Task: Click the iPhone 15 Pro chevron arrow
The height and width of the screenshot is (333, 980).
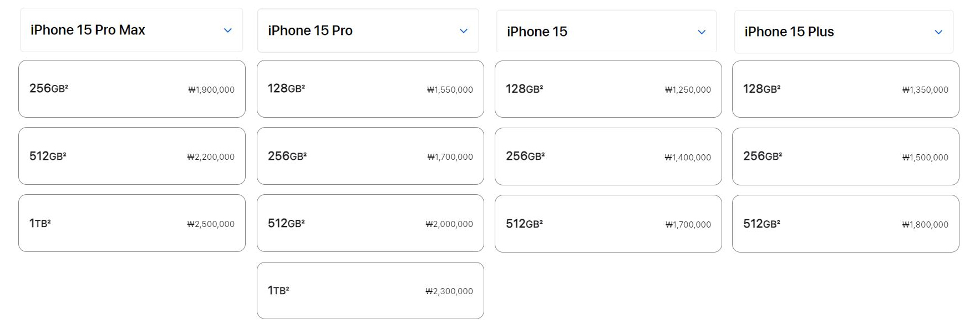Action: pos(464,31)
